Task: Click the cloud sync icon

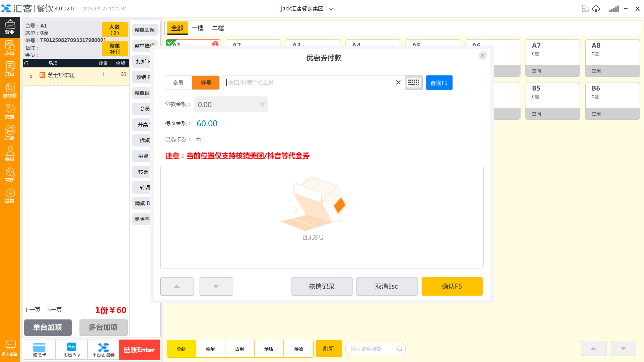Action: point(596,9)
